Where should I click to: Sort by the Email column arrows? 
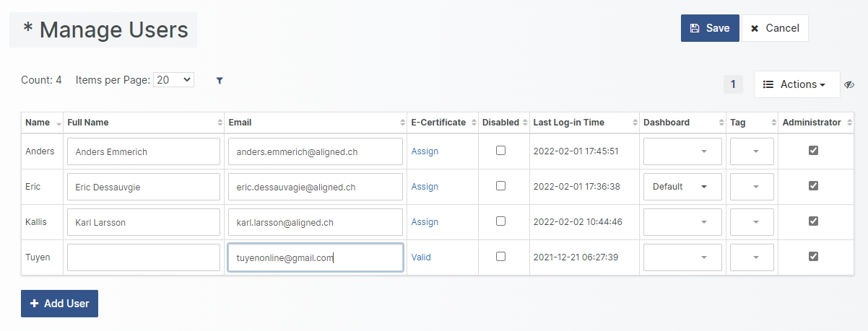click(402, 123)
